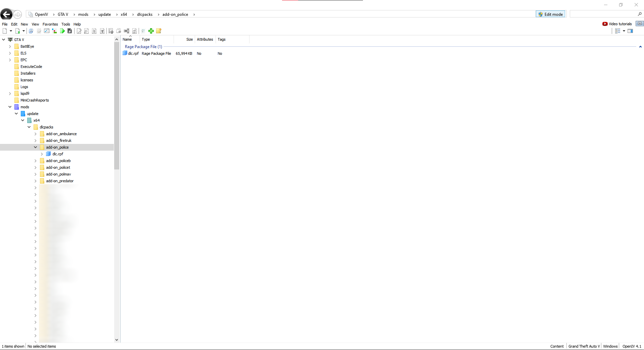Click dlcpacks in the breadcrumb path
The width and height of the screenshot is (644, 350).
(x=144, y=14)
